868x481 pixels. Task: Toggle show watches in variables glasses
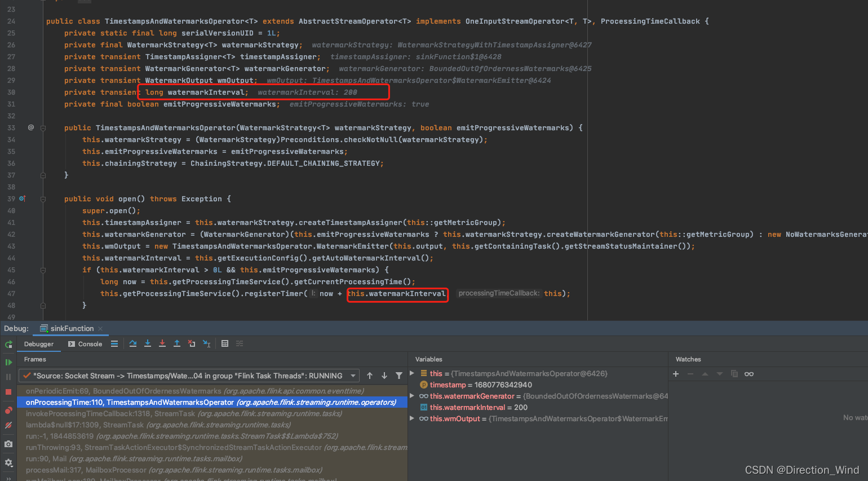[x=749, y=374]
